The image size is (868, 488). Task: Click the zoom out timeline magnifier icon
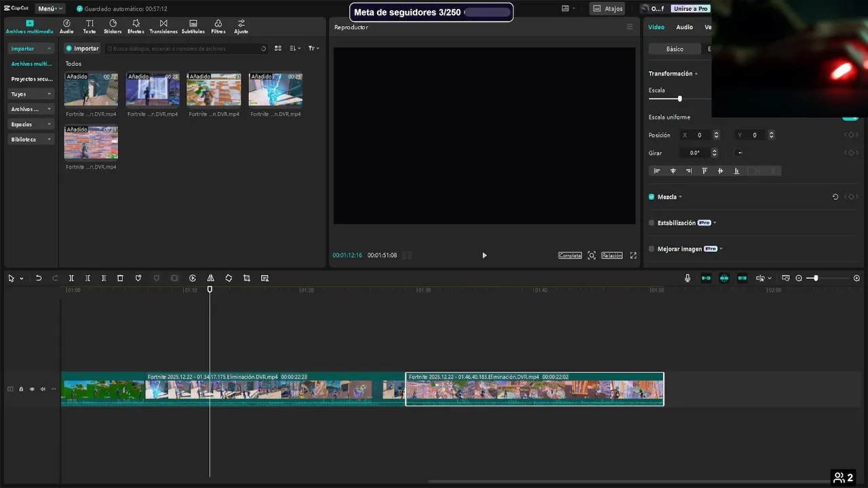tap(799, 278)
